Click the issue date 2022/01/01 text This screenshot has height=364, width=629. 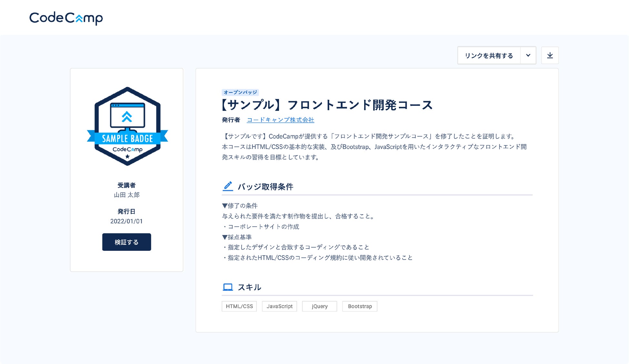(126, 221)
